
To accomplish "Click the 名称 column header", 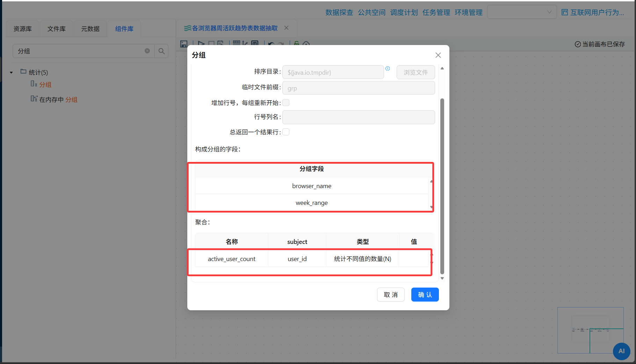I will click(x=232, y=242).
